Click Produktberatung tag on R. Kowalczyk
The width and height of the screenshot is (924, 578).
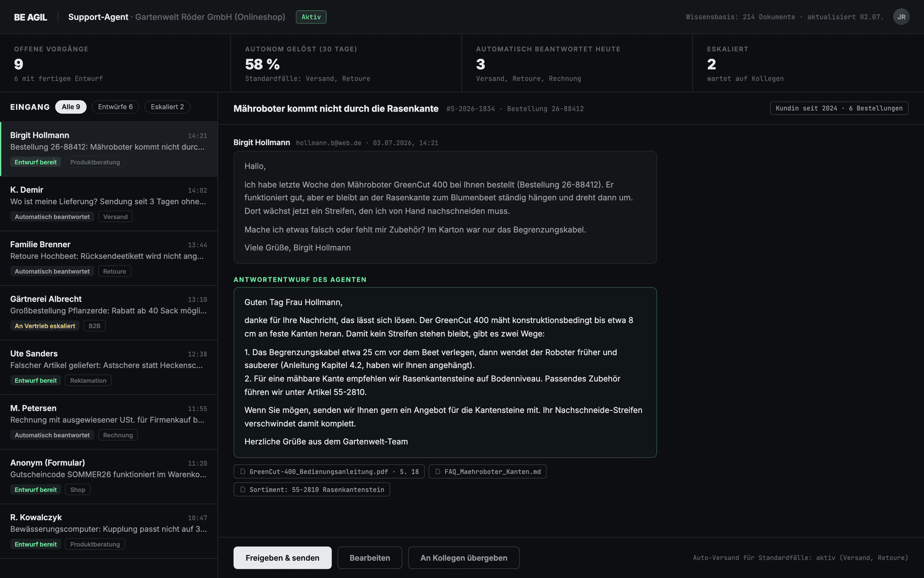coord(95,544)
